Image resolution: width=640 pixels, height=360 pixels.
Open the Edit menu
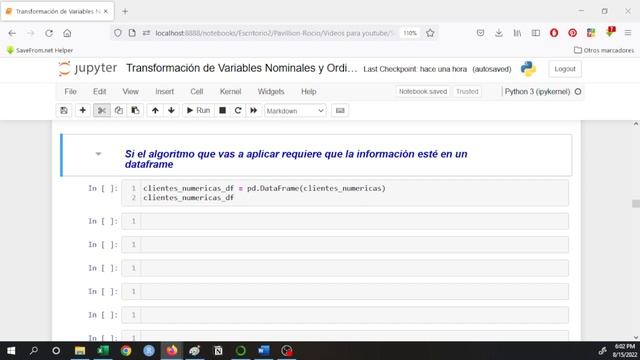click(x=99, y=92)
